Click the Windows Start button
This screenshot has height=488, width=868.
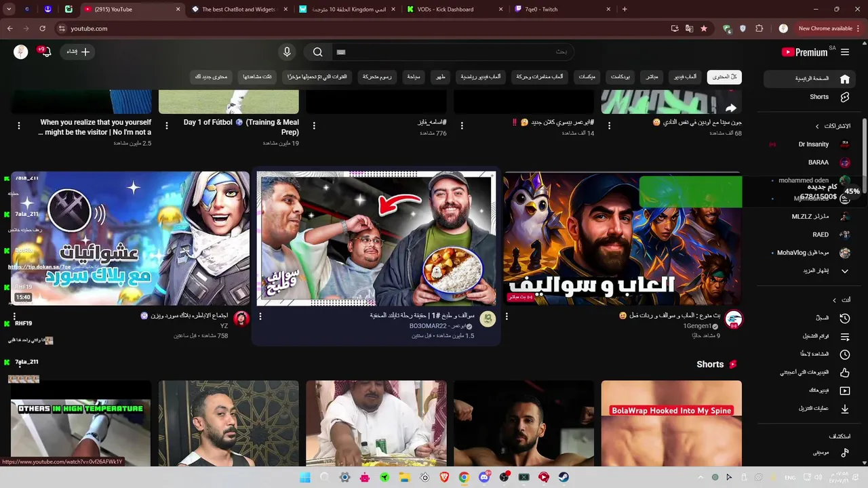(x=305, y=477)
